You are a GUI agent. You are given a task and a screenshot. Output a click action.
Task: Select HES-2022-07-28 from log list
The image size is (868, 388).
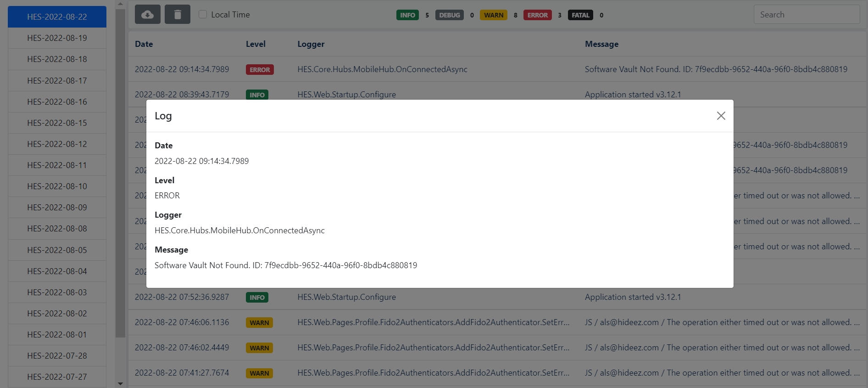pos(57,356)
